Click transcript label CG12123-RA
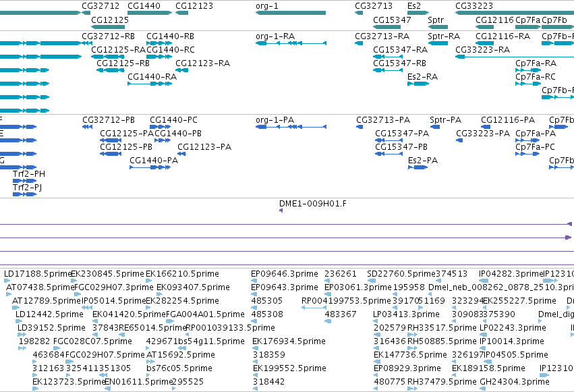574x392 pixels. 203,63
